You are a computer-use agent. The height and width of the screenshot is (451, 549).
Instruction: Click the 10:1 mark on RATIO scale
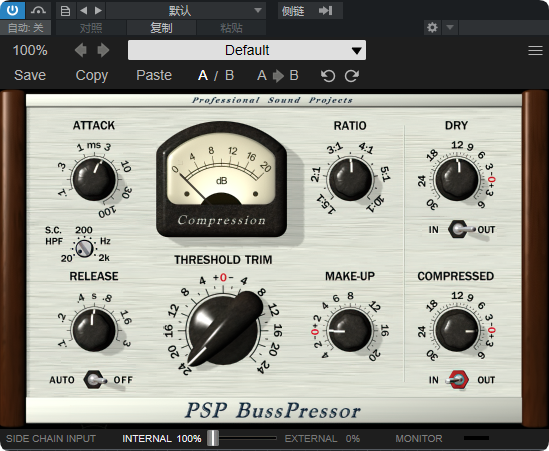pyautogui.click(x=375, y=204)
